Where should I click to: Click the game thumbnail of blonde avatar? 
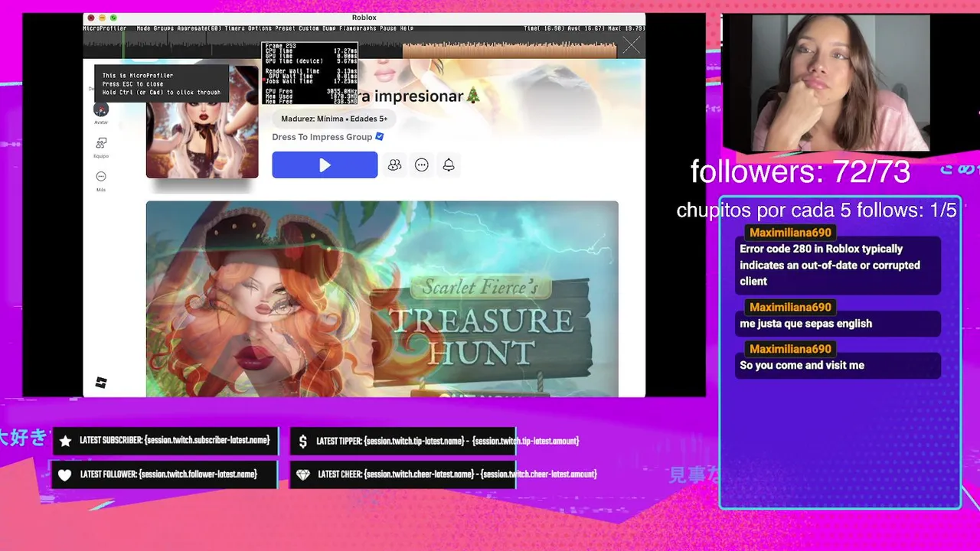tap(202, 121)
